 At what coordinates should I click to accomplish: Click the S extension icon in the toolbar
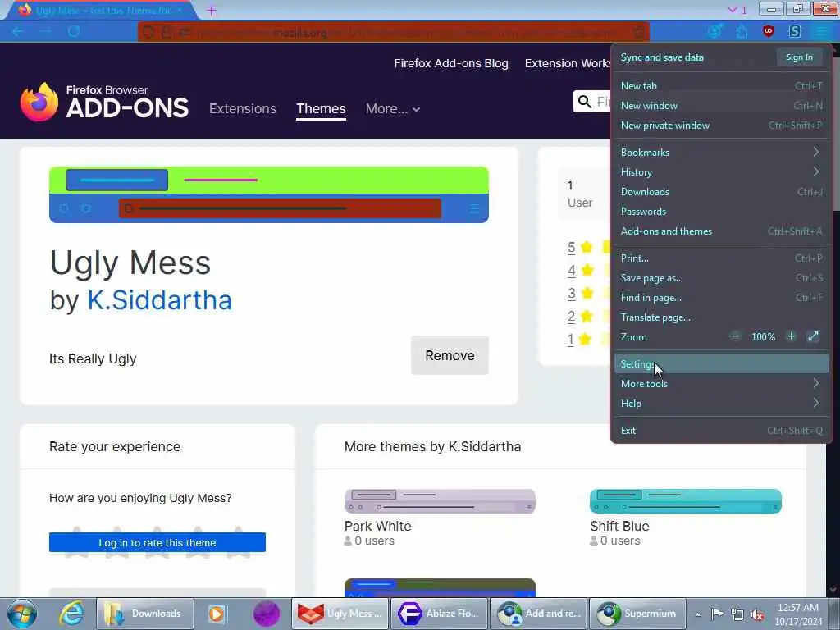[795, 32]
